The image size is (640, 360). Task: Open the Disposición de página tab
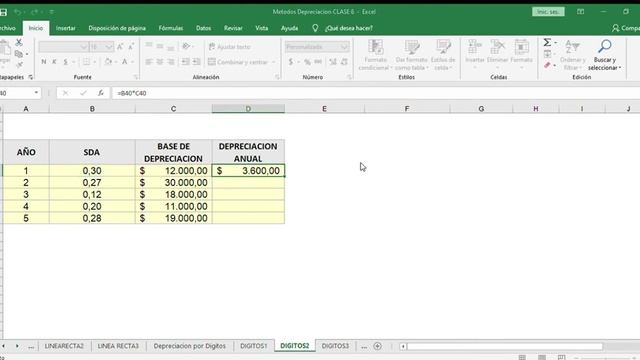(117, 28)
